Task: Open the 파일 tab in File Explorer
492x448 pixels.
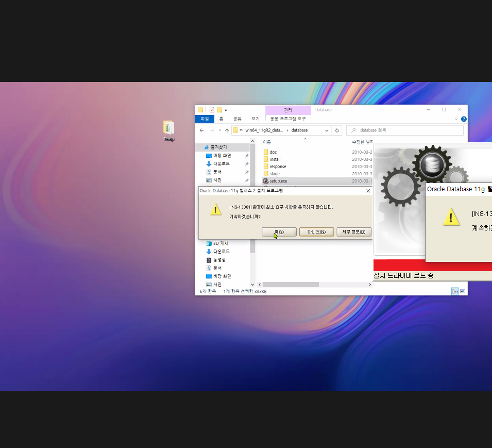Action: (205, 119)
